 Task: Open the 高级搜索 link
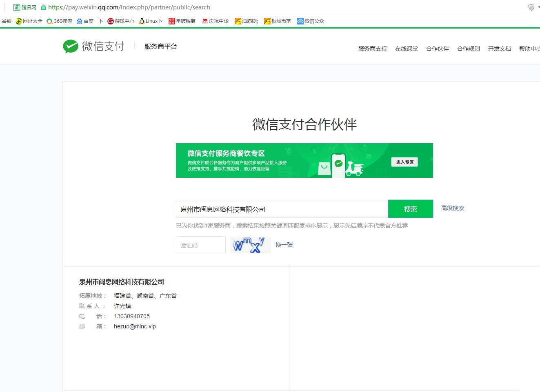tap(452, 208)
